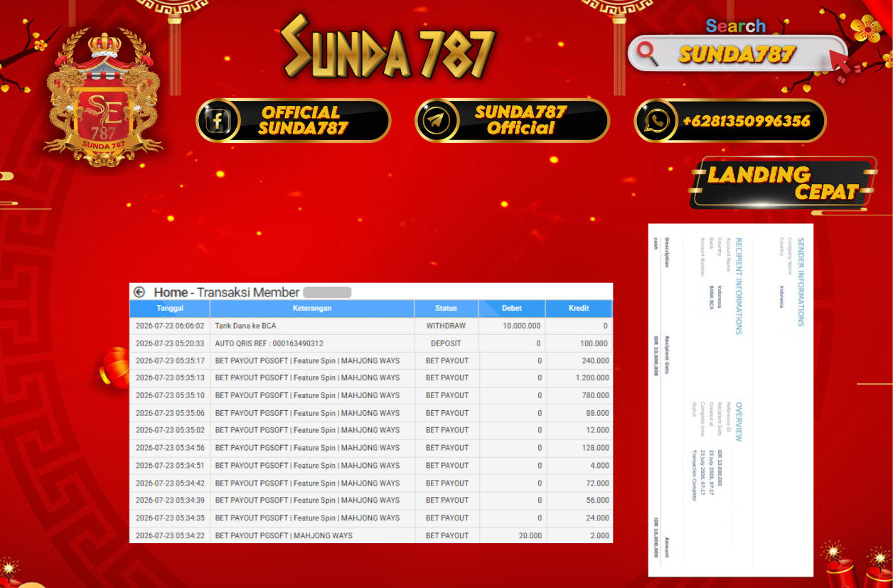Click the date 2026-07-23 05:35:13
This screenshot has width=893, height=588.
pyautogui.click(x=170, y=378)
